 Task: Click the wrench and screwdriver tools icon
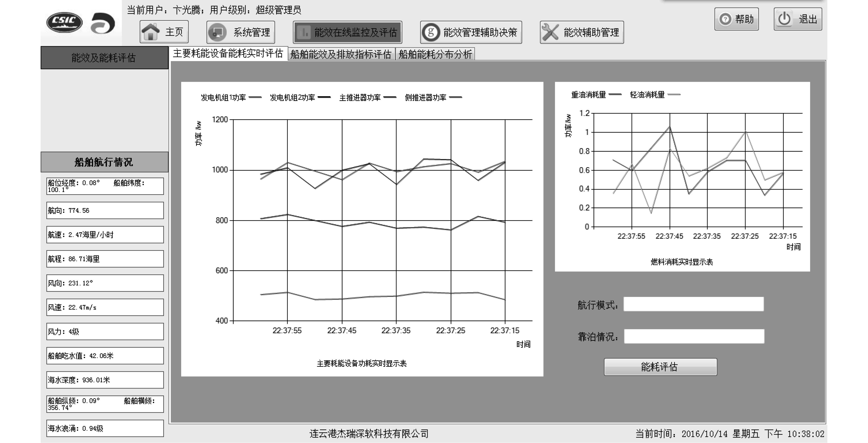pyautogui.click(x=551, y=32)
